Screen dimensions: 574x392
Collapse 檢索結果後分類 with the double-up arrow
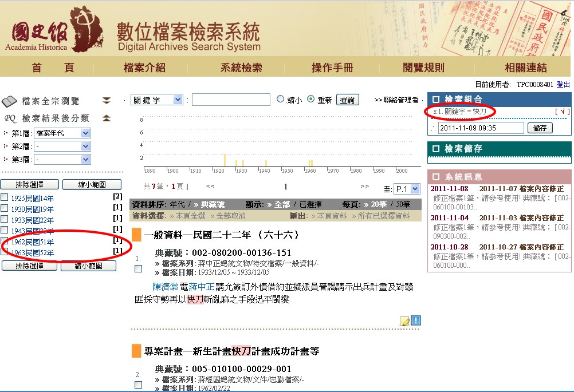107,118
